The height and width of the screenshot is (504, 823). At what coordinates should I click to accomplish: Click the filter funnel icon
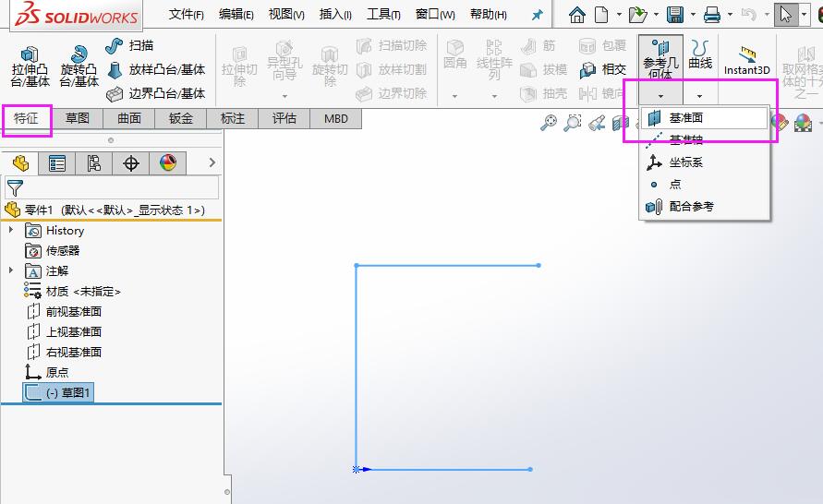coord(15,187)
